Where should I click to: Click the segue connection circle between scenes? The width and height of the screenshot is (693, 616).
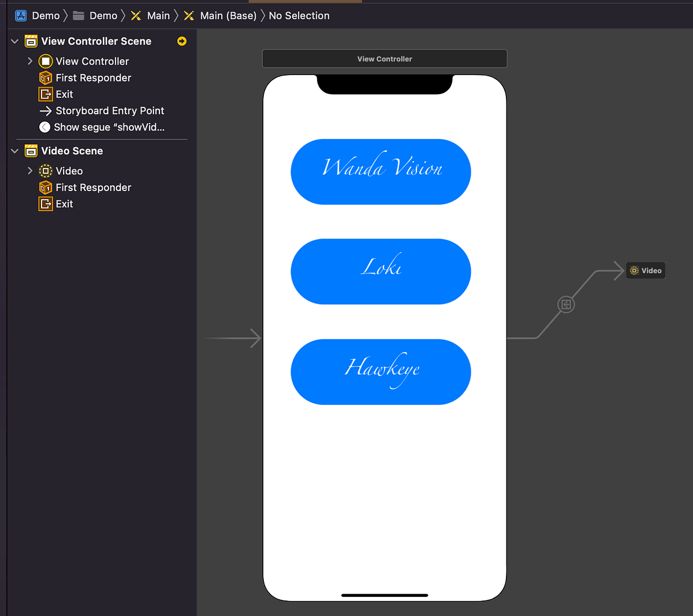[x=566, y=304]
